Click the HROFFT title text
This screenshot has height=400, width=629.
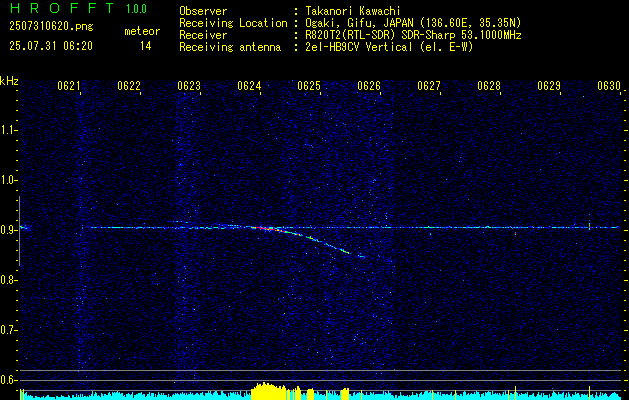click(x=62, y=8)
